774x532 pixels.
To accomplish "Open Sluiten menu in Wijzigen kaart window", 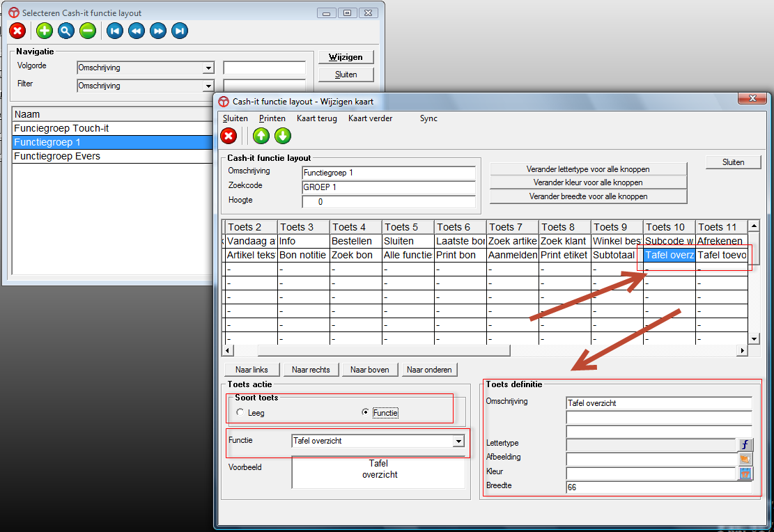I will pyautogui.click(x=235, y=118).
